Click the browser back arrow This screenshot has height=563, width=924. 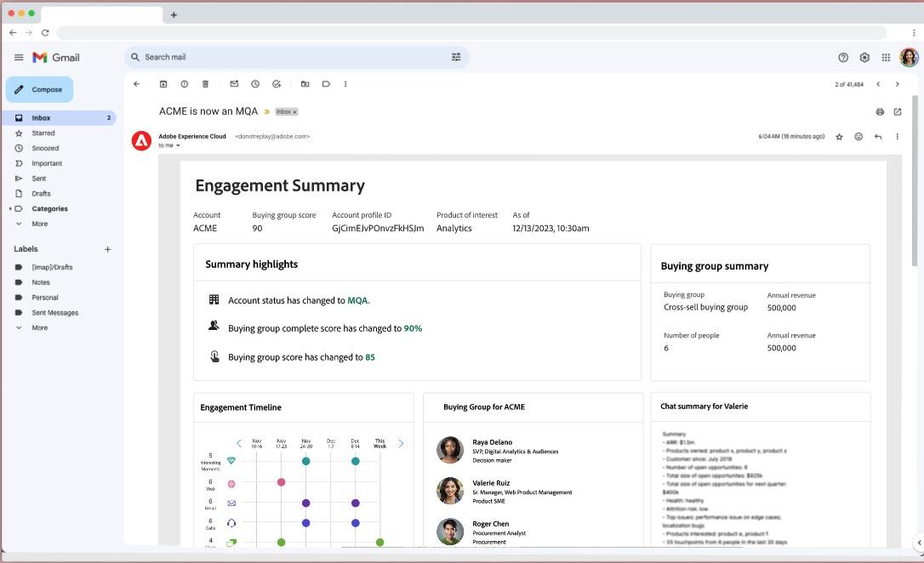tap(13, 32)
